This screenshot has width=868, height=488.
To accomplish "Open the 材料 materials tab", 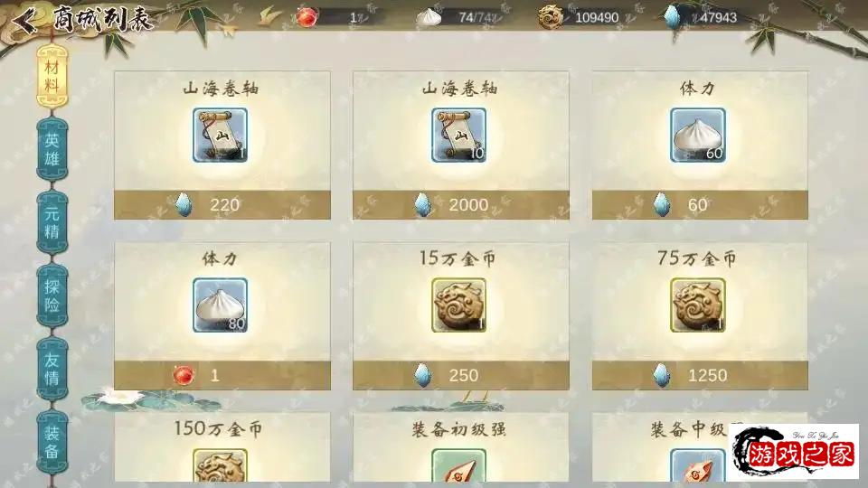I will (52, 76).
